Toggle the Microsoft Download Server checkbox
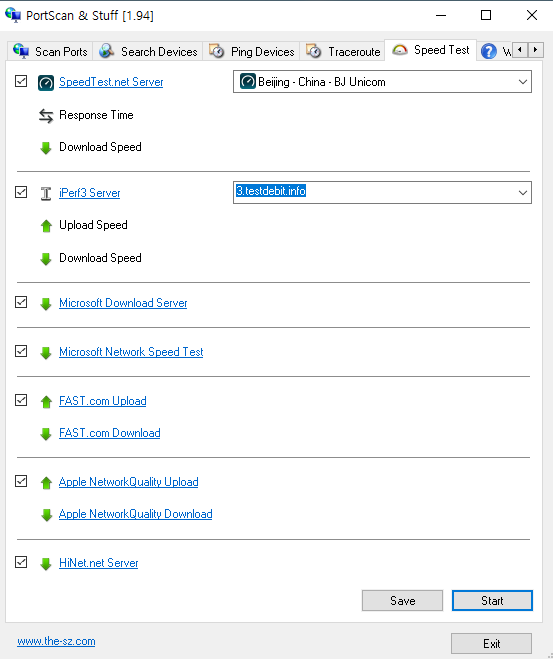 21,302
